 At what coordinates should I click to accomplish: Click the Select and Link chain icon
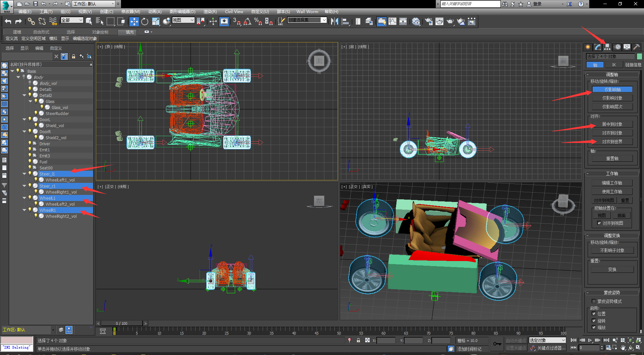(31, 22)
